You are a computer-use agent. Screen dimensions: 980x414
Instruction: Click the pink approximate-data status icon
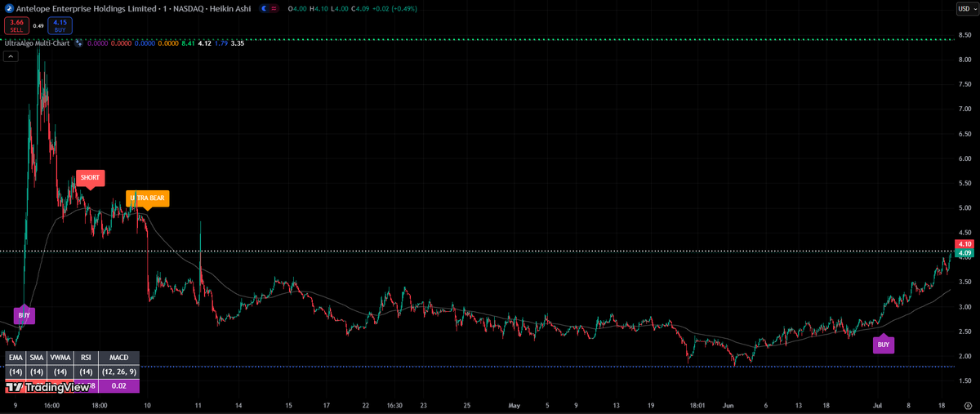[x=273, y=8]
